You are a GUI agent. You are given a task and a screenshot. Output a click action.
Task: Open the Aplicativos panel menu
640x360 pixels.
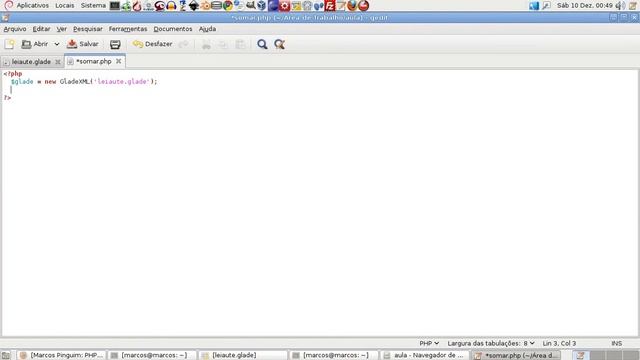[32, 5]
